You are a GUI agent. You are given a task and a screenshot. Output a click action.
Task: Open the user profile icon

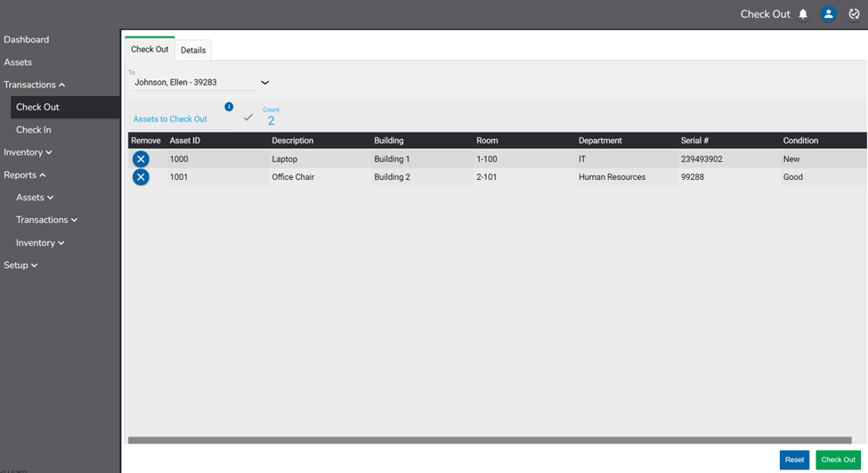pos(828,14)
